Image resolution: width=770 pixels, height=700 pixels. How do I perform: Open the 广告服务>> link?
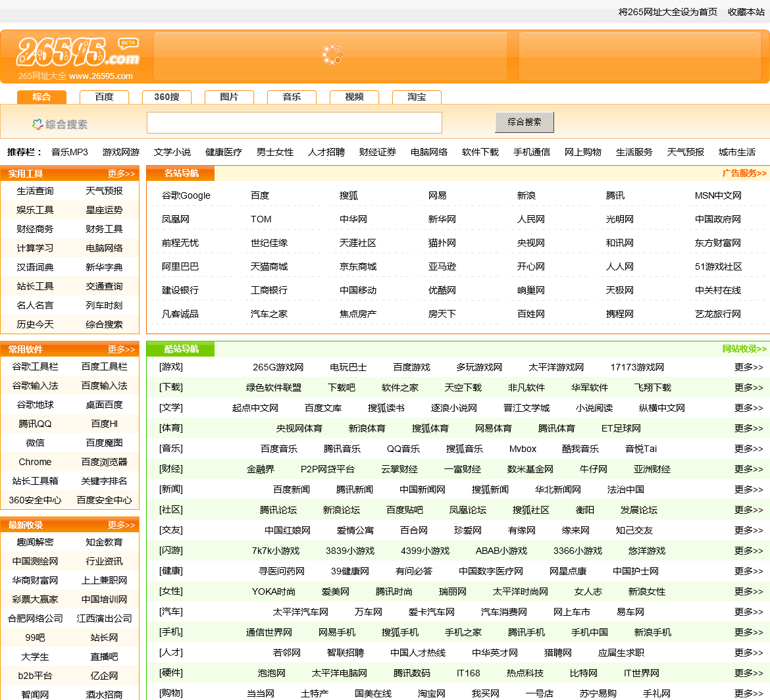click(744, 173)
